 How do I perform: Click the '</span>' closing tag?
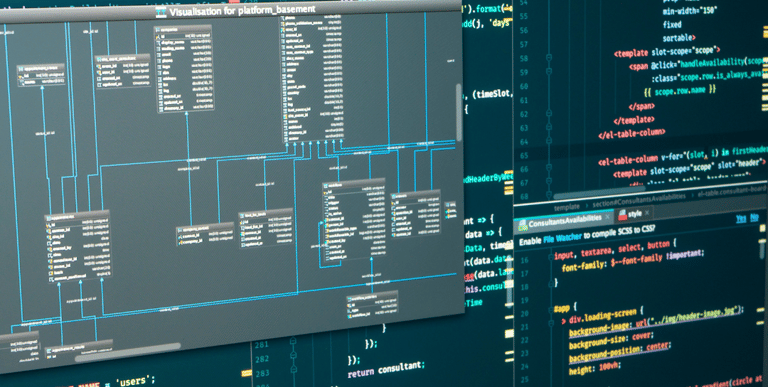click(641, 105)
